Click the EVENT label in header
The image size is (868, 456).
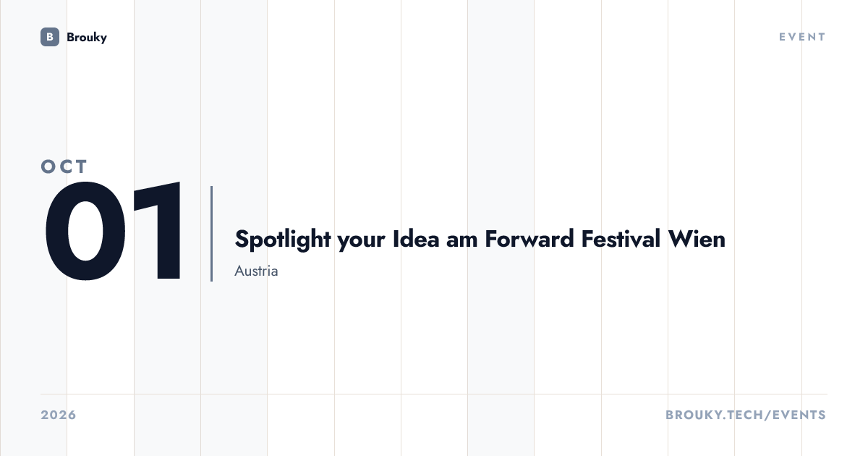pos(802,37)
